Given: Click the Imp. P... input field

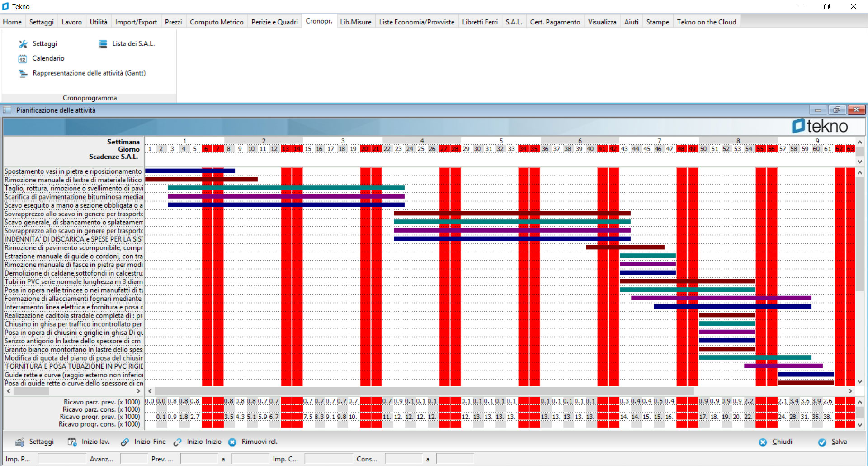Looking at the screenshot, I should click(61, 459).
